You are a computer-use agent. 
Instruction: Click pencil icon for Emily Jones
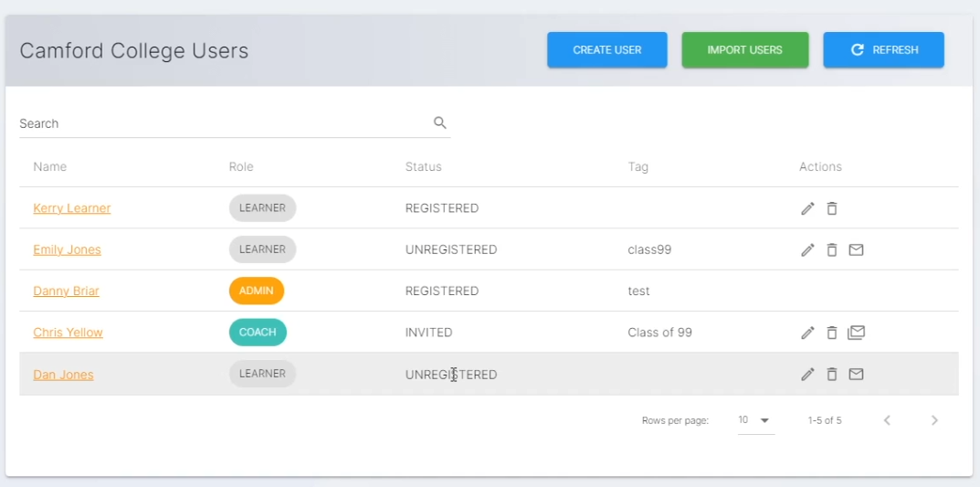click(x=807, y=249)
